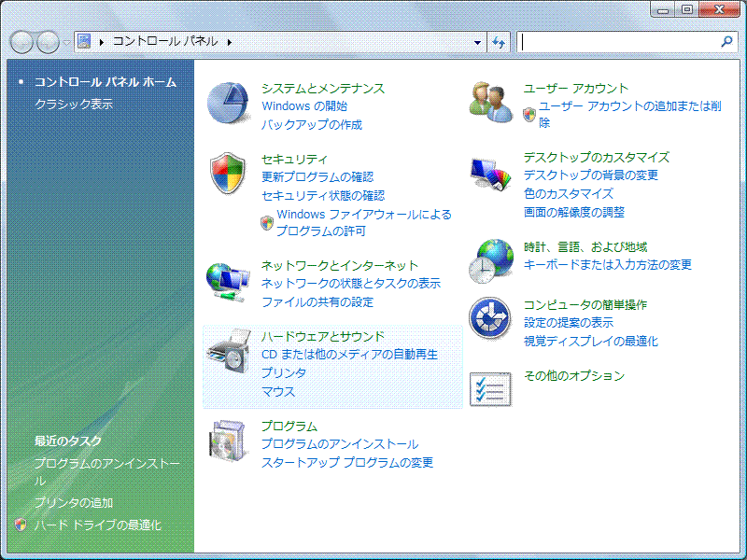Open recent task プログラムのアンインストール in sidebar

[107, 472]
